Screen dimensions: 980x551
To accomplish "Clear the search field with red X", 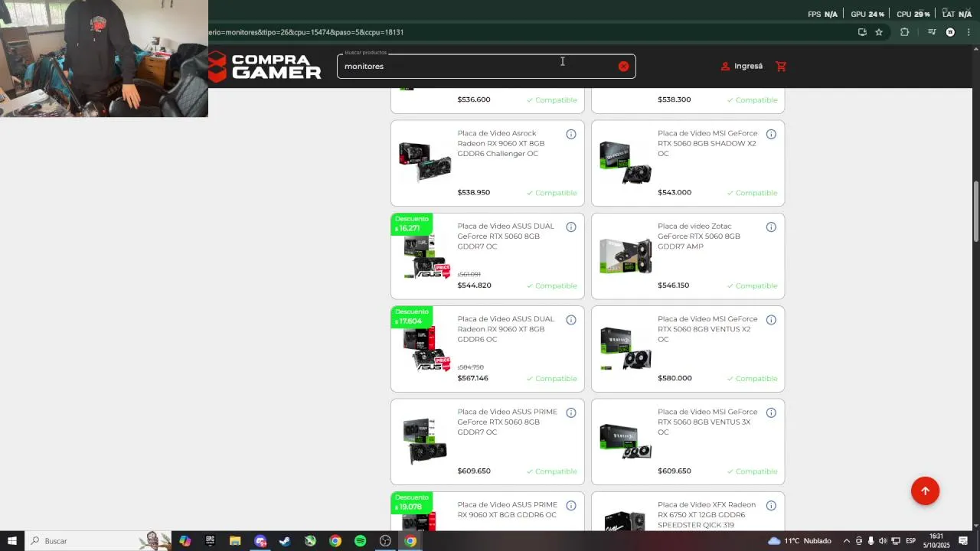I will tap(623, 67).
